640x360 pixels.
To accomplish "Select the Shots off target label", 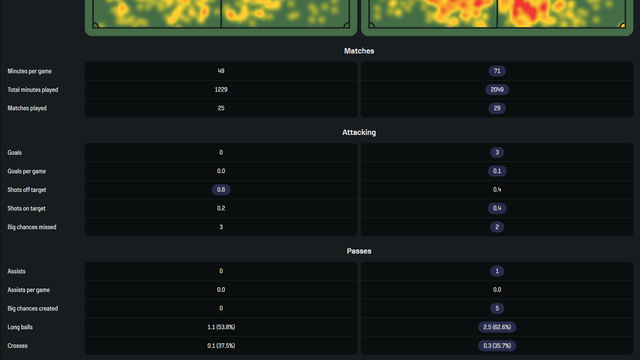I will pos(27,190).
